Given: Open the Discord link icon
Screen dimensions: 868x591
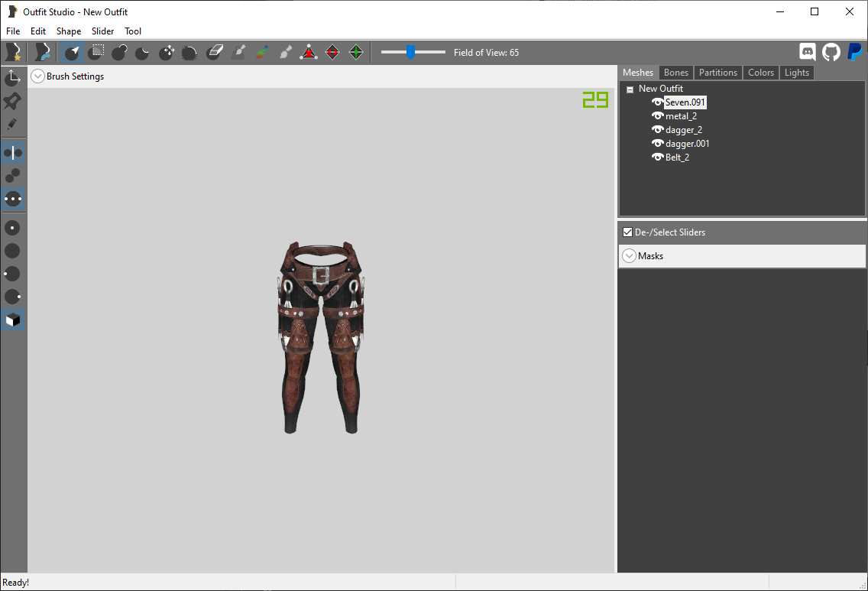Looking at the screenshot, I should click(808, 52).
